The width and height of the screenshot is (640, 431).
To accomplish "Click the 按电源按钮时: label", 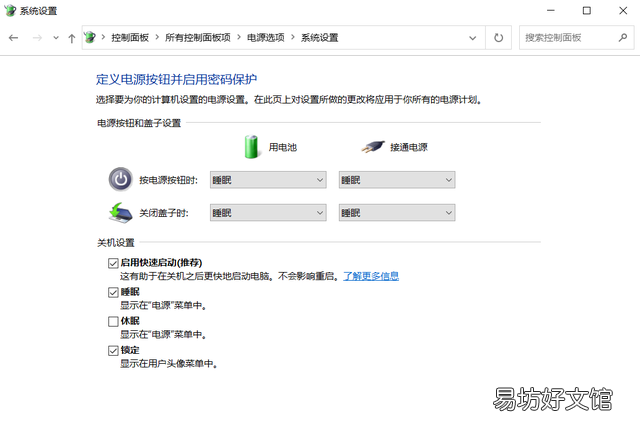I will click(x=169, y=180).
